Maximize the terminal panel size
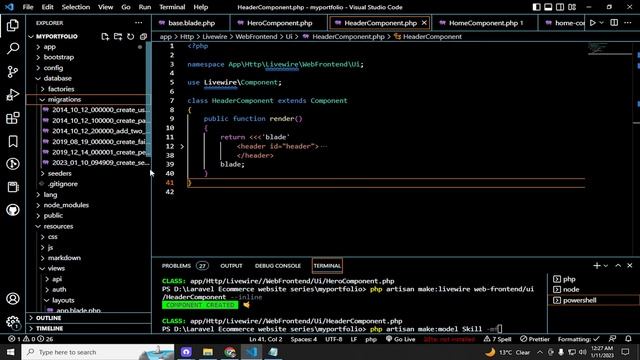640x360 pixels. (x=618, y=266)
